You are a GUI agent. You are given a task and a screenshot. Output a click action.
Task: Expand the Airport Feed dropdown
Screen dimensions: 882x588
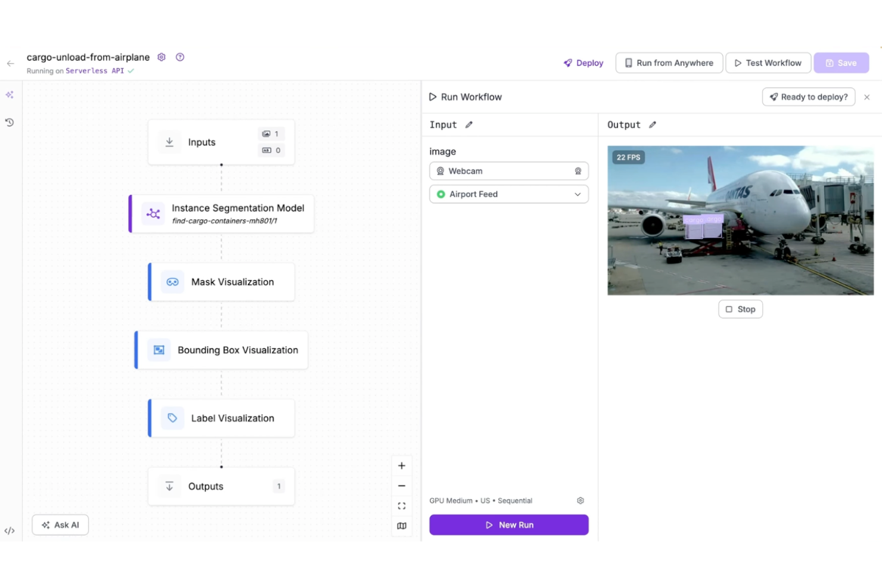(x=576, y=194)
